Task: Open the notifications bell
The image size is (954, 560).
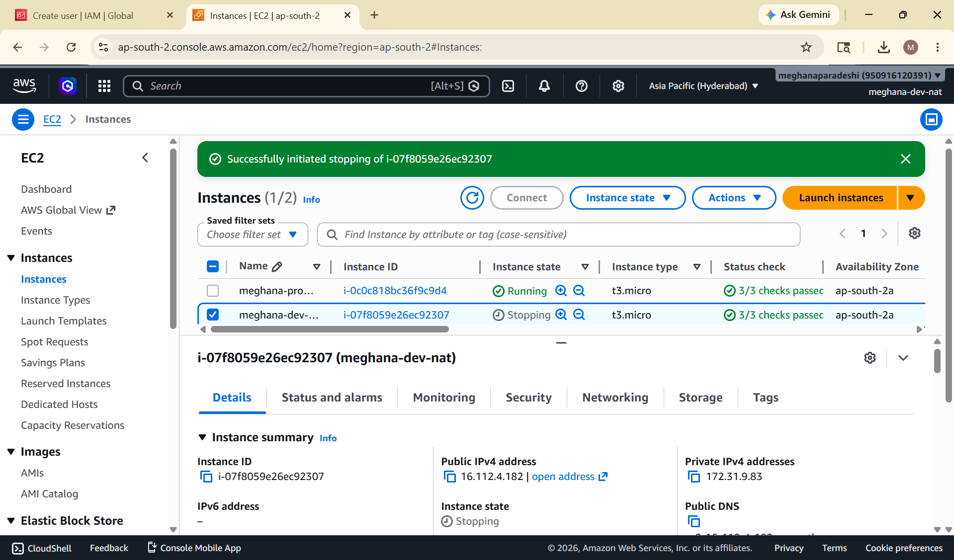Action: pyautogui.click(x=544, y=86)
